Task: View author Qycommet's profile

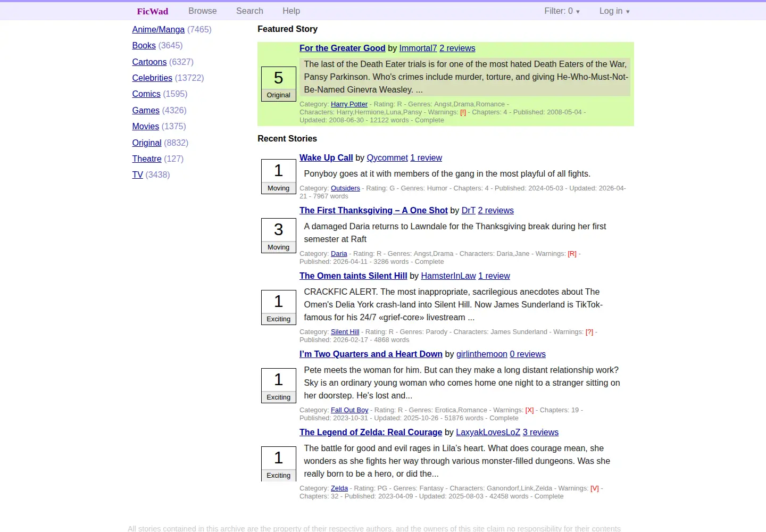Action: coord(387,158)
